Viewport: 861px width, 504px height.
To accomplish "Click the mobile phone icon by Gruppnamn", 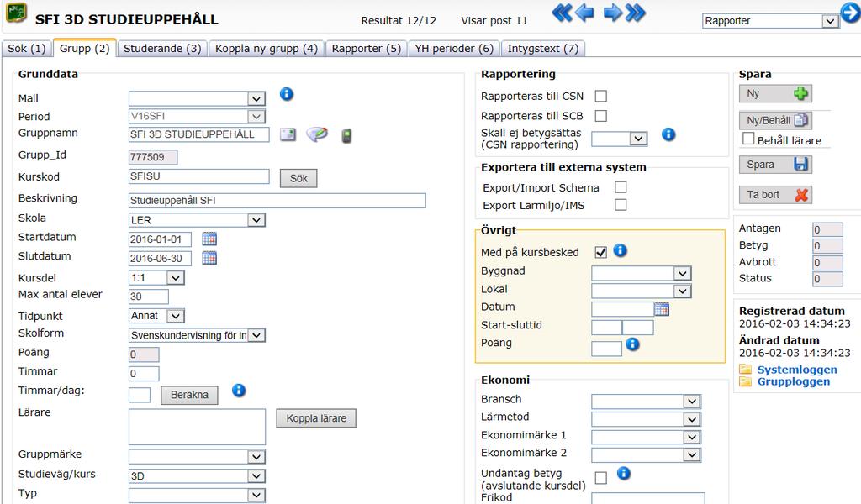I will pos(346,135).
